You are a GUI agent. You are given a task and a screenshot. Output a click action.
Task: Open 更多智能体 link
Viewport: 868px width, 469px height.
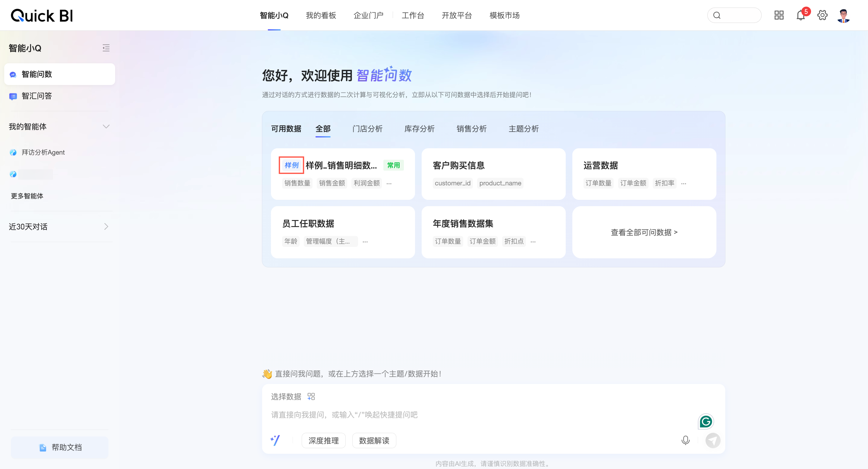(27, 196)
